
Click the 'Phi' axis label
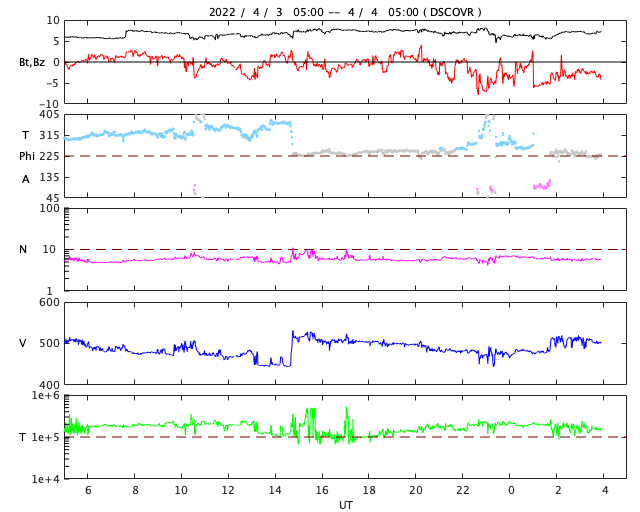tap(27, 156)
